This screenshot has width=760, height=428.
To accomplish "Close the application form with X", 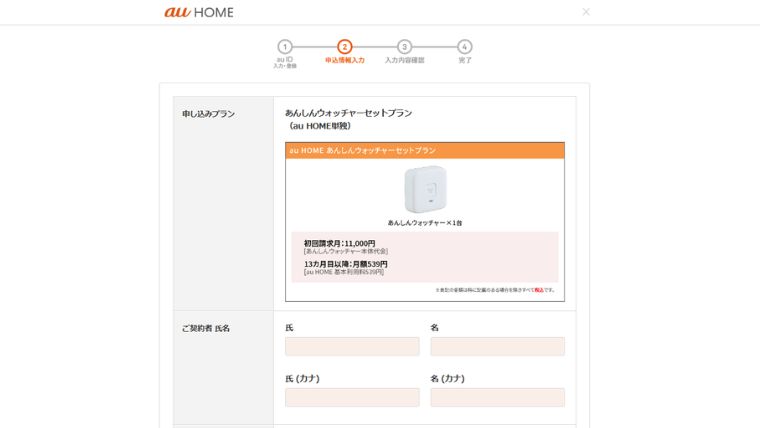I will (x=586, y=12).
